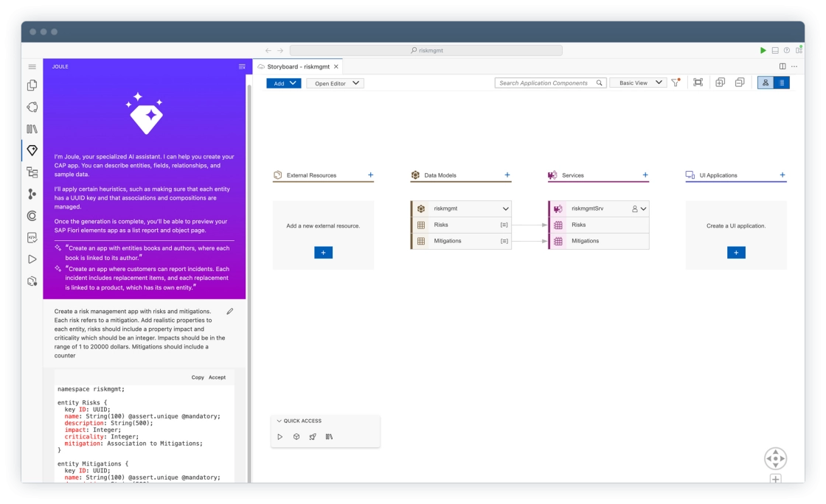Add an item with External Resources plus
The image size is (826, 504).
[370, 175]
